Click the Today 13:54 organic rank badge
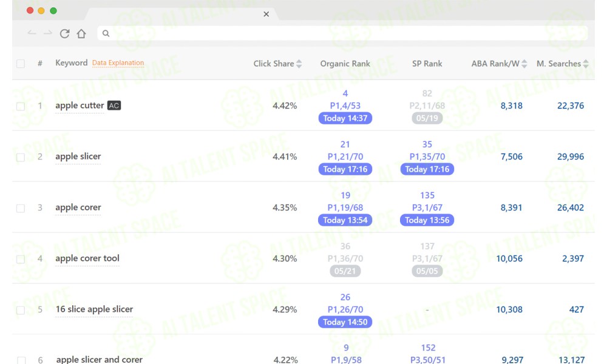The height and width of the screenshot is (364, 607). pos(345,220)
